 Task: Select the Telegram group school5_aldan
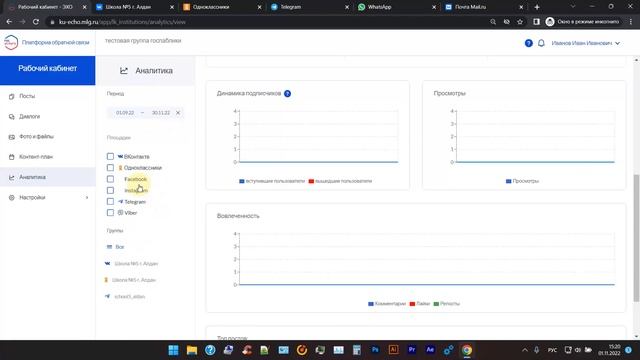pyautogui.click(x=125, y=296)
